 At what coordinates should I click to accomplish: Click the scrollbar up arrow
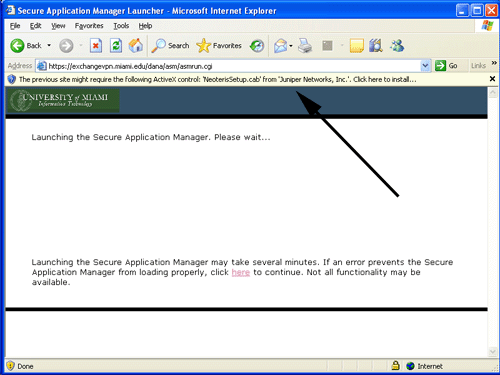pyautogui.click(x=493, y=93)
